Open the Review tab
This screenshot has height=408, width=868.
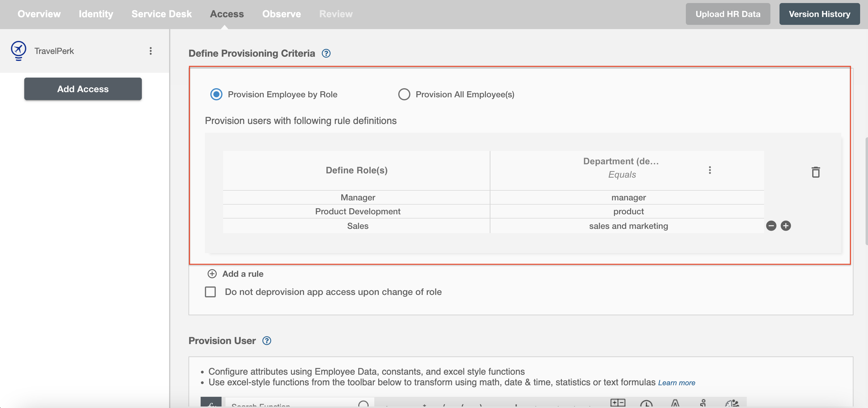tap(336, 14)
